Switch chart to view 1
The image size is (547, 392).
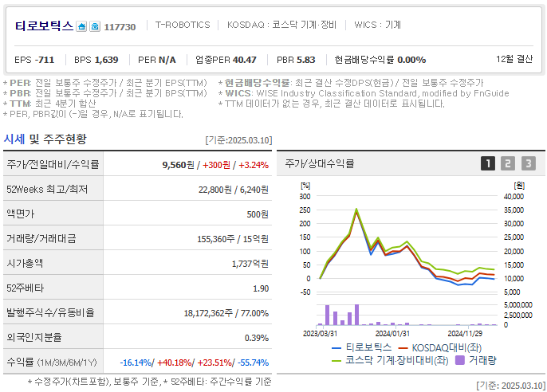coord(488,163)
